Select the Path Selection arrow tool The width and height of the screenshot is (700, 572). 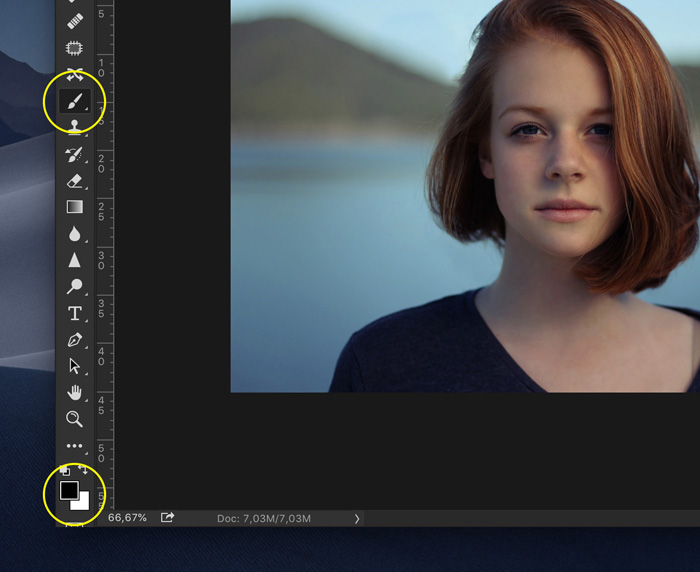75,366
